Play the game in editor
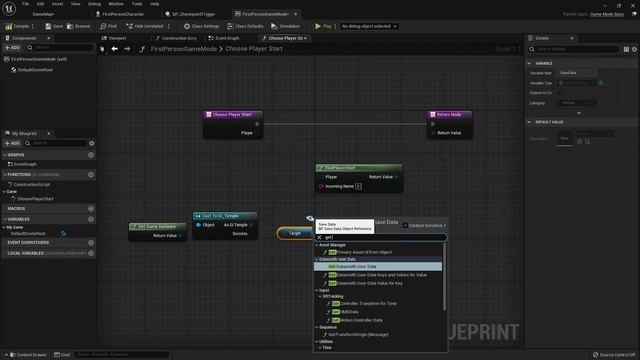This screenshot has height=360, width=640. tap(323, 26)
